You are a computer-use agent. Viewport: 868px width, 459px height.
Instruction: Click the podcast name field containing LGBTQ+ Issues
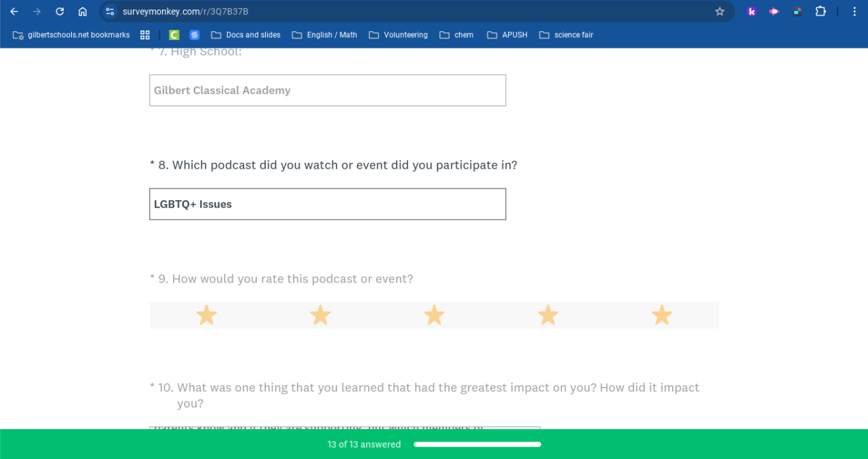click(328, 204)
